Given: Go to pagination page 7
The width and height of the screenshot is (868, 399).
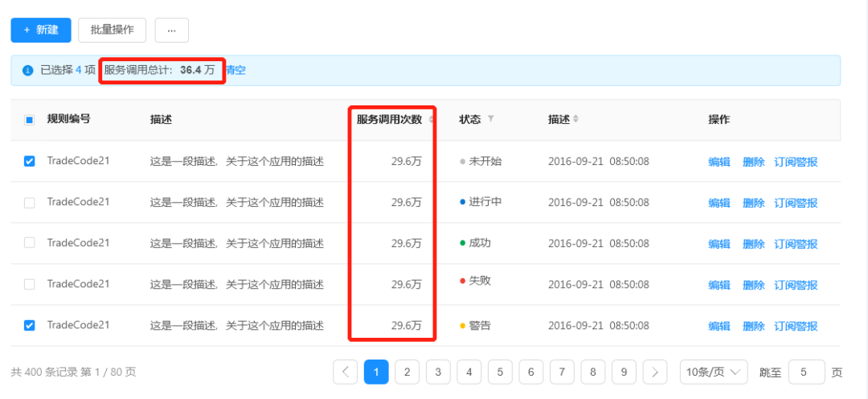Looking at the screenshot, I should click(563, 372).
